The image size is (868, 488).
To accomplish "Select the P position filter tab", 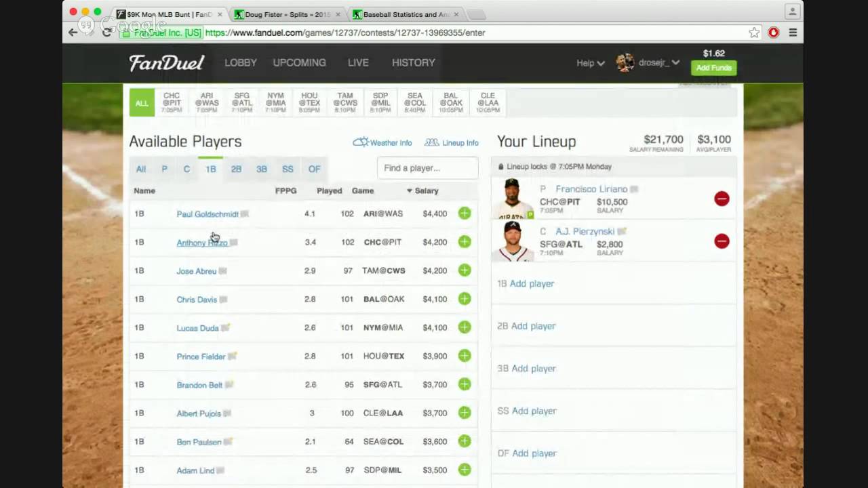I will [x=164, y=169].
